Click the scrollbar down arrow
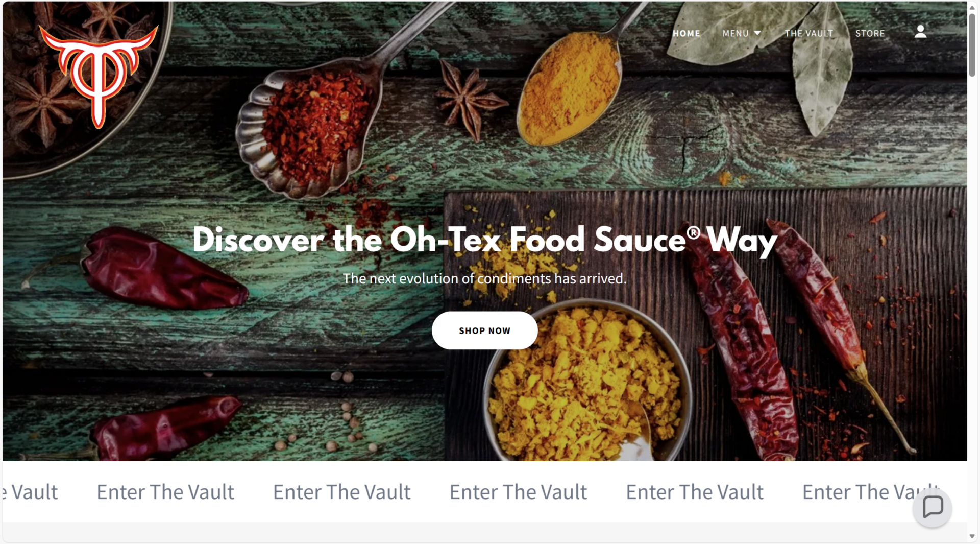The image size is (980, 544). 972,536
